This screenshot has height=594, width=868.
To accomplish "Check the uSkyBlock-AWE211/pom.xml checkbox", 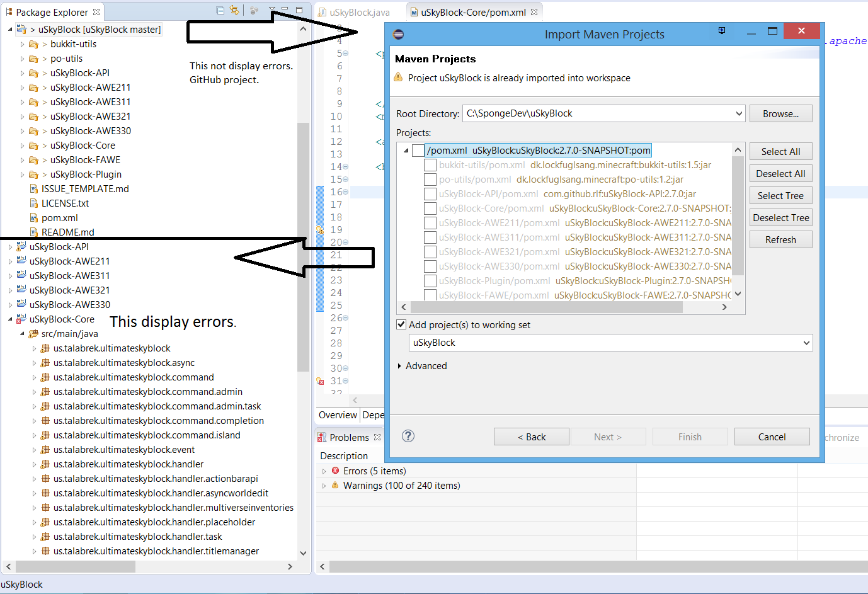I will tap(430, 223).
